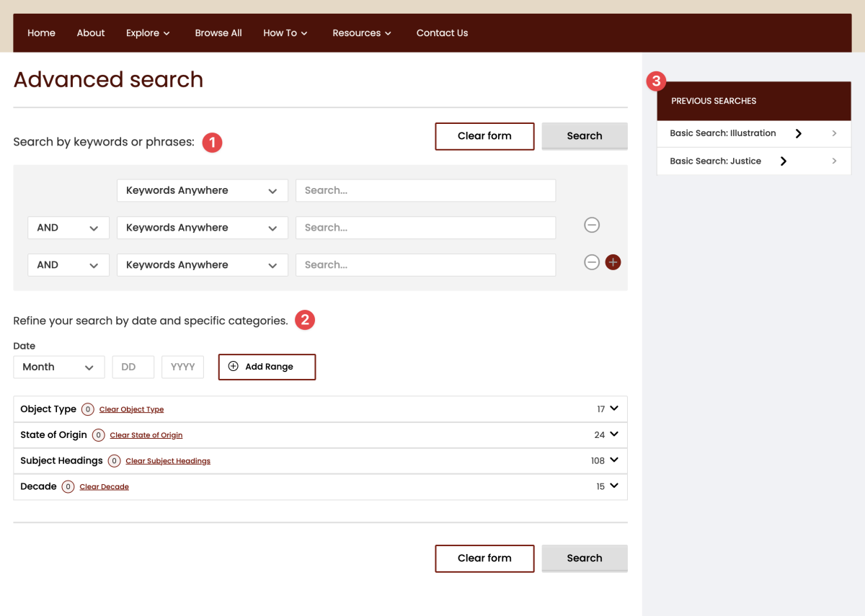Open first Keywords Anywhere field dropdown

tap(203, 191)
